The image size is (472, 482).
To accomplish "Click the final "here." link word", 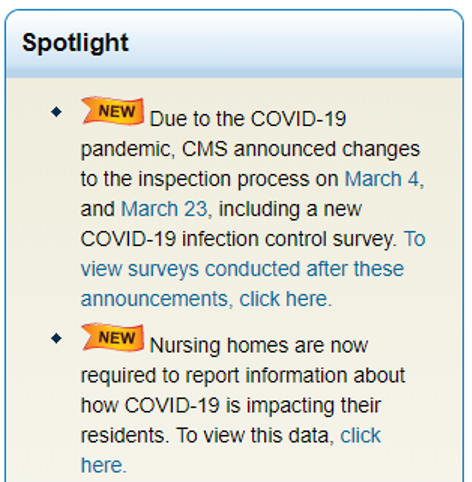I will 104,465.
